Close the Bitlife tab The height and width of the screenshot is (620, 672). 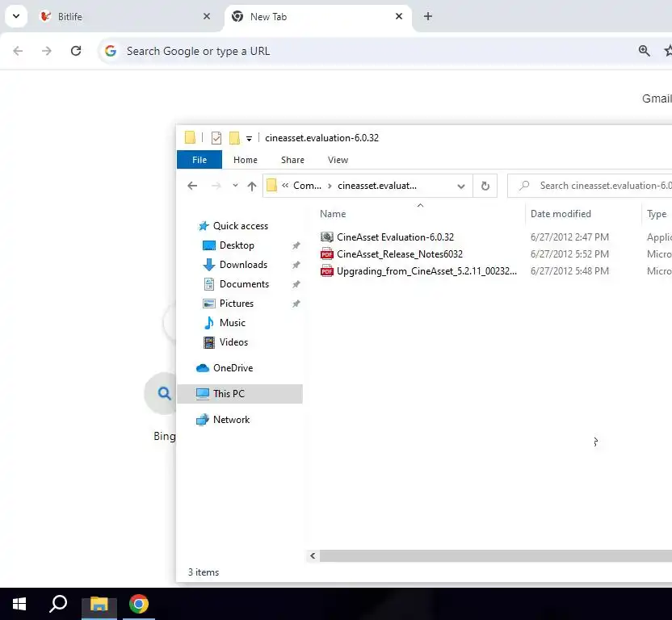click(x=207, y=16)
